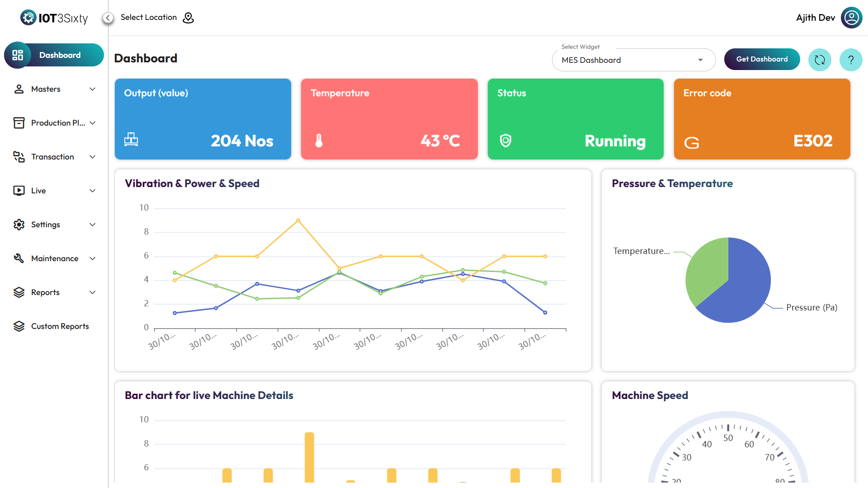Collapse sidebar with the arrow button

click(108, 18)
